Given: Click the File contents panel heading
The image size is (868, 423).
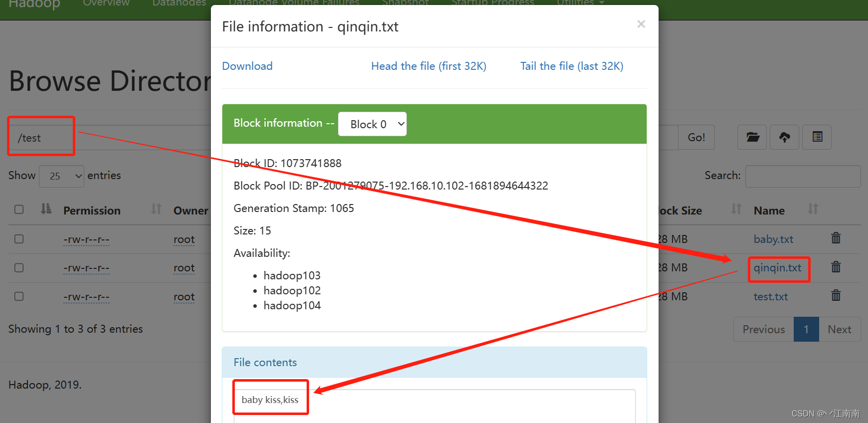Looking at the screenshot, I should [434, 362].
